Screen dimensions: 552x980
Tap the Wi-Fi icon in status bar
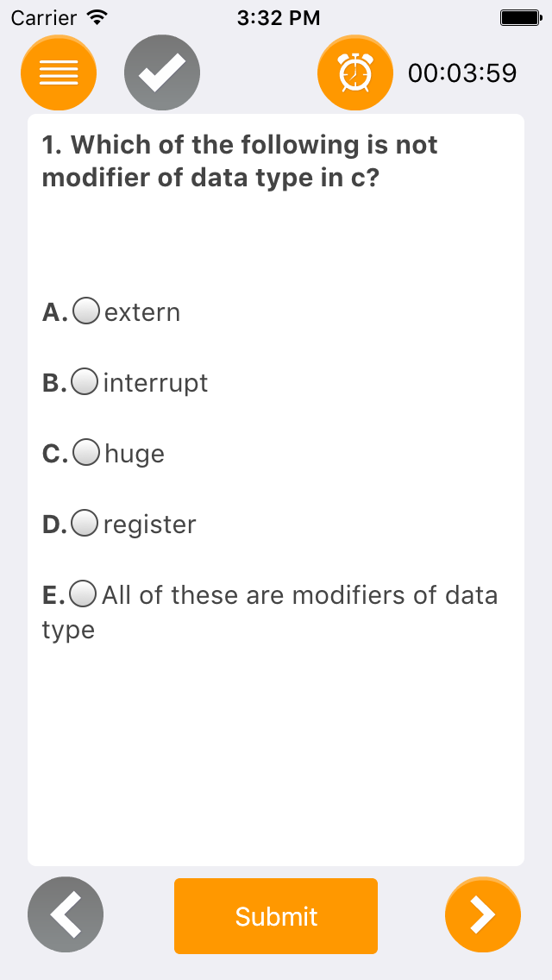(x=97, y=17)
